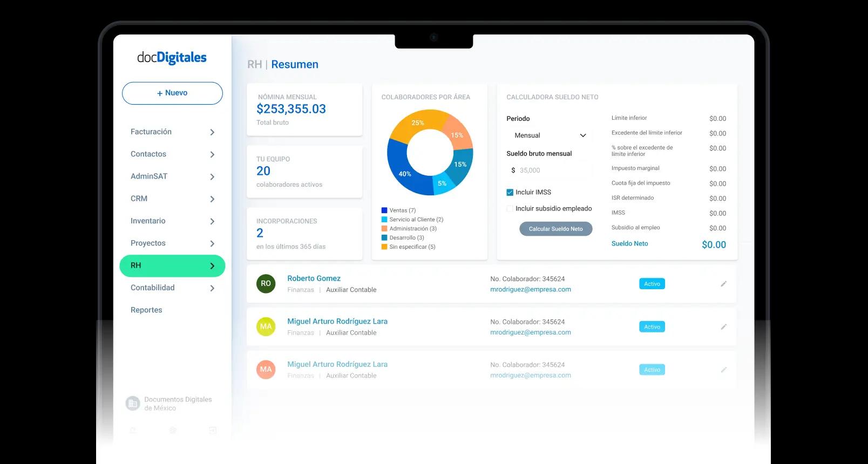Click edit pencil for Roberto Gomez
Viewport: 868px width, 464px height.
723,284
